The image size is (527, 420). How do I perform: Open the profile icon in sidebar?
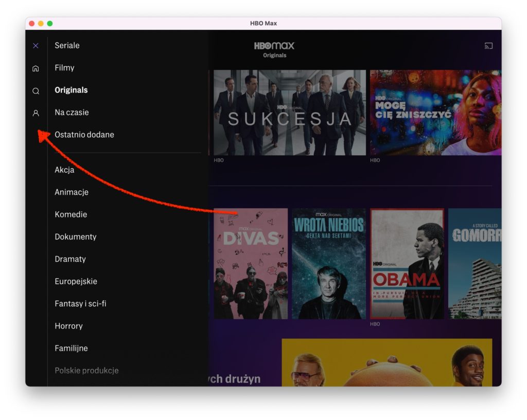pyautogui.click(x=36, y=113)
